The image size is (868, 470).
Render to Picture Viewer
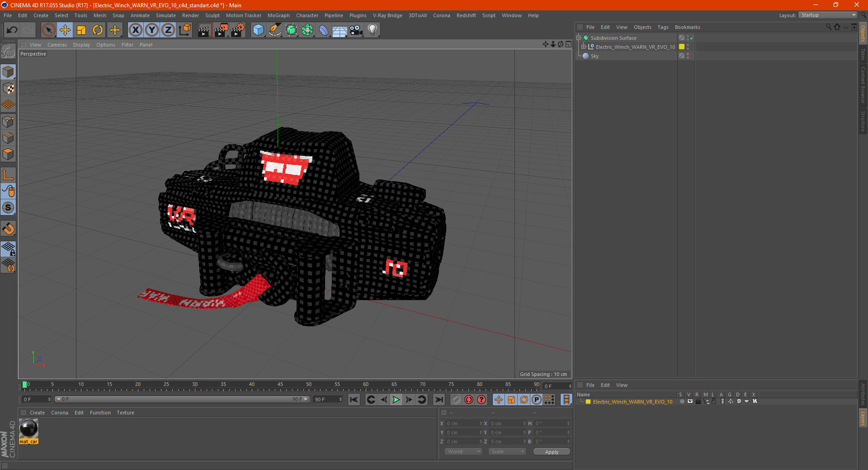point(221,30)
